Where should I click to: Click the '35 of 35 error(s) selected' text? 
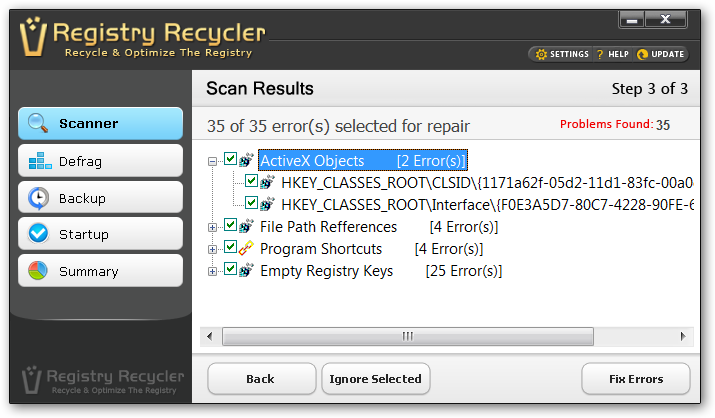[338, 126]
